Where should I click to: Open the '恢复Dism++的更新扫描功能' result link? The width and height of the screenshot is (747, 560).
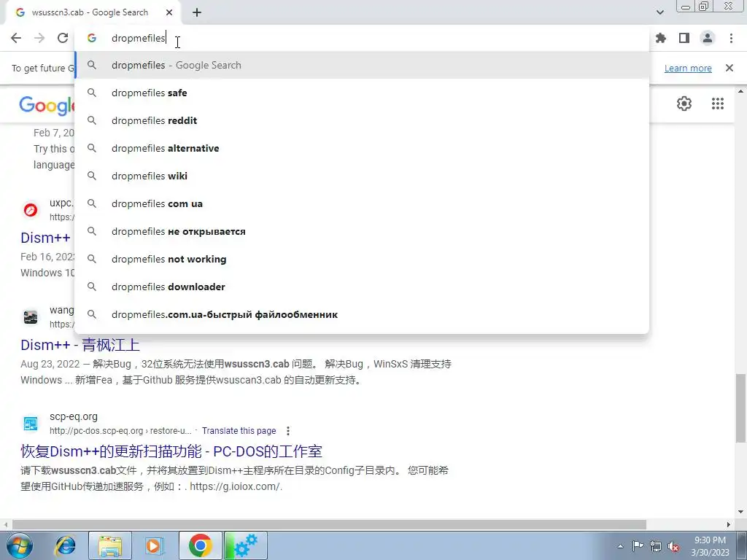click(x=171, y=451)
